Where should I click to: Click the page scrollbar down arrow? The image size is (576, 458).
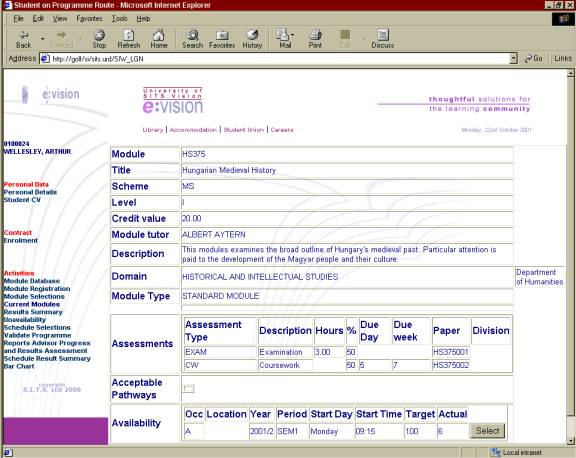570,441
